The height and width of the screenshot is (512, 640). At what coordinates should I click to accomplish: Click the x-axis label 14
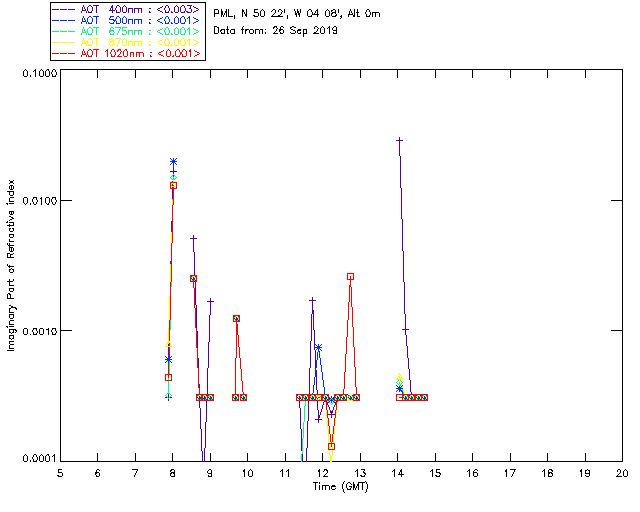[398, 474]
